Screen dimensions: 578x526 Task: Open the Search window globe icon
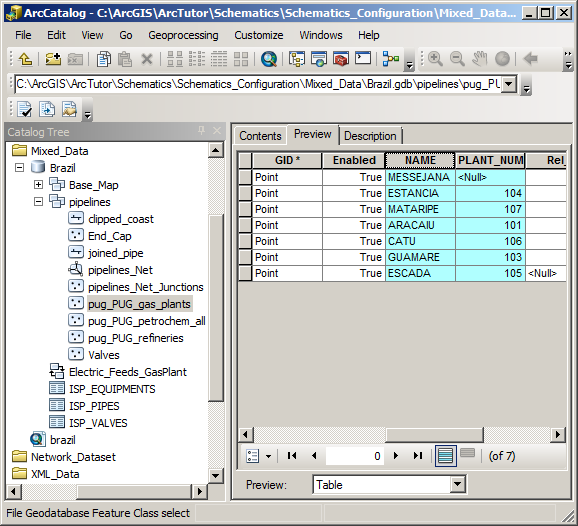[269, 59]
